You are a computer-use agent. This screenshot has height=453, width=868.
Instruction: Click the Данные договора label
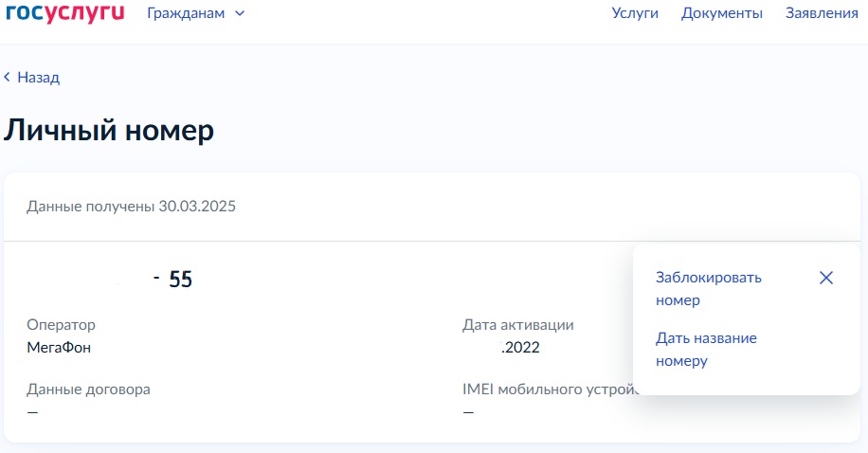(x=88, y=389)
